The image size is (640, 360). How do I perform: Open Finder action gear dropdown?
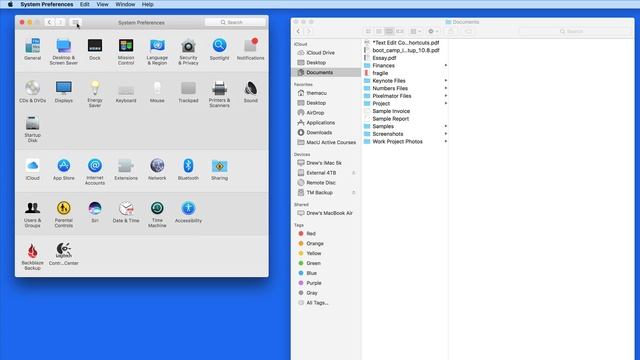(433, 31)
